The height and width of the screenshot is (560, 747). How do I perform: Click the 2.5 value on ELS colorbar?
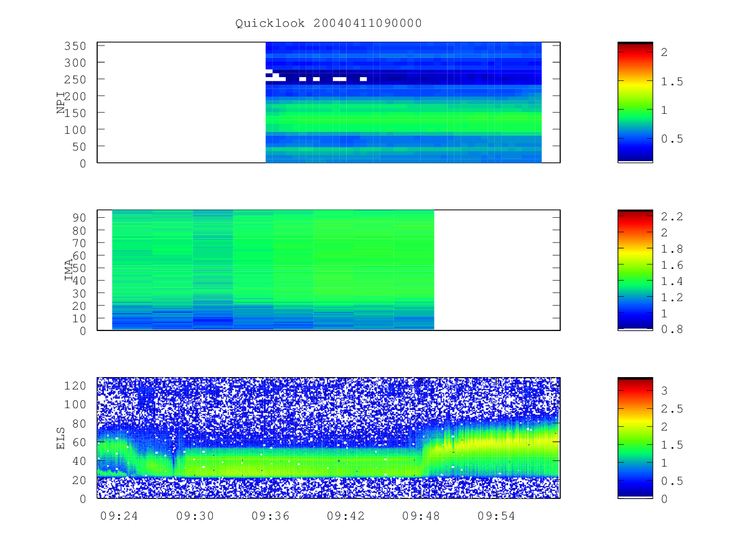[672, 409]
